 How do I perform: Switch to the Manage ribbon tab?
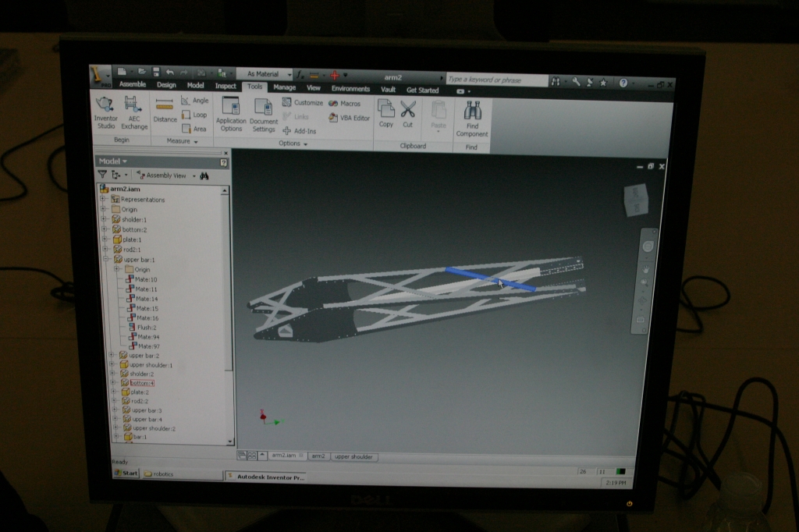tap(284, 87)
